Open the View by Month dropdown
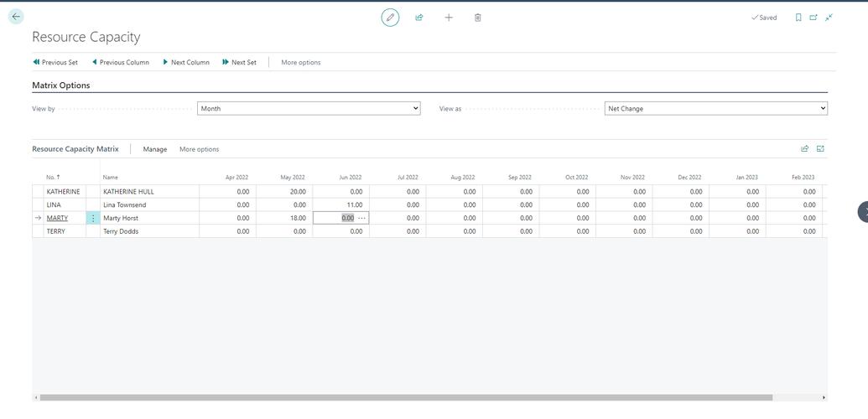 coord(309,108)
